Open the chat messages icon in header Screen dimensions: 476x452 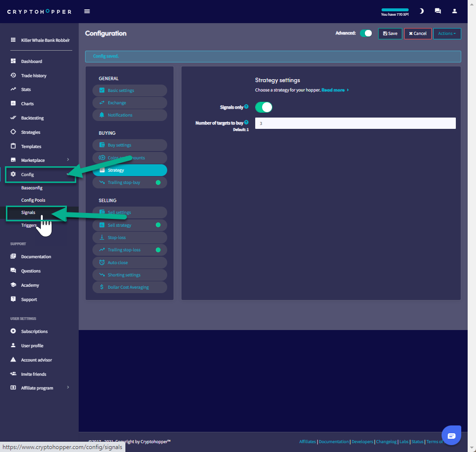(x=438, y=11)
